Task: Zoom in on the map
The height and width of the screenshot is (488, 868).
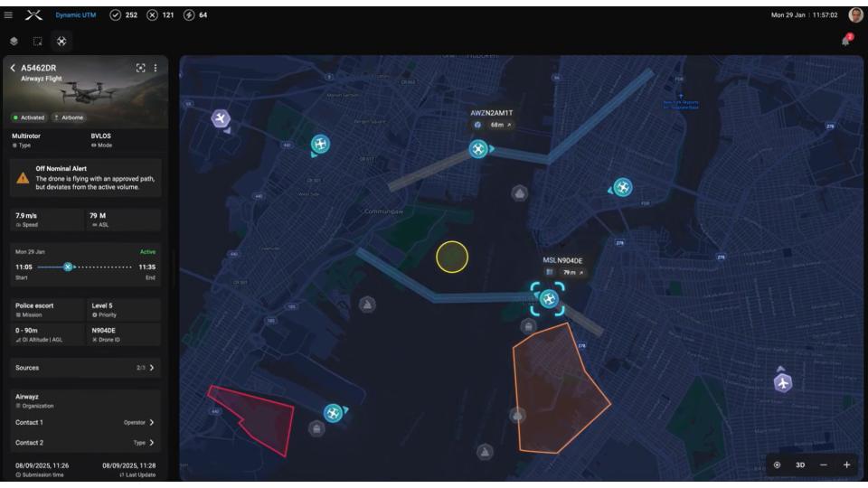Action: [x=847, y=465]
